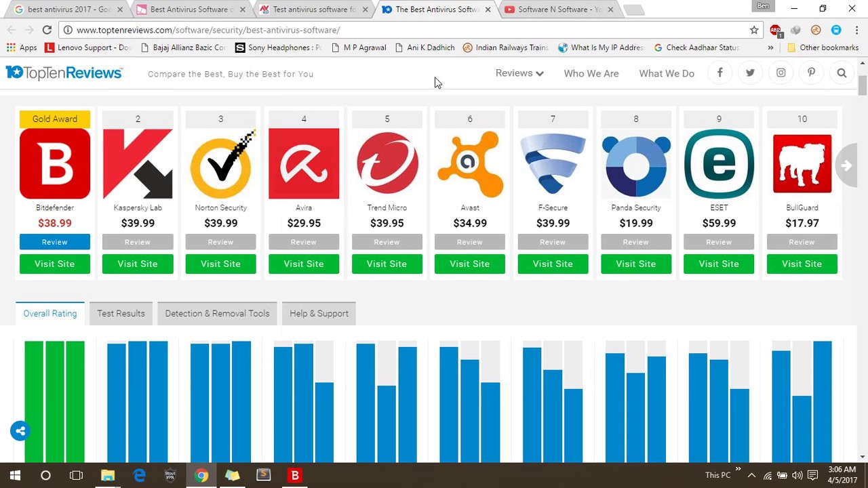Open Task View on the taskbar
868x488 pixels.
76,475
